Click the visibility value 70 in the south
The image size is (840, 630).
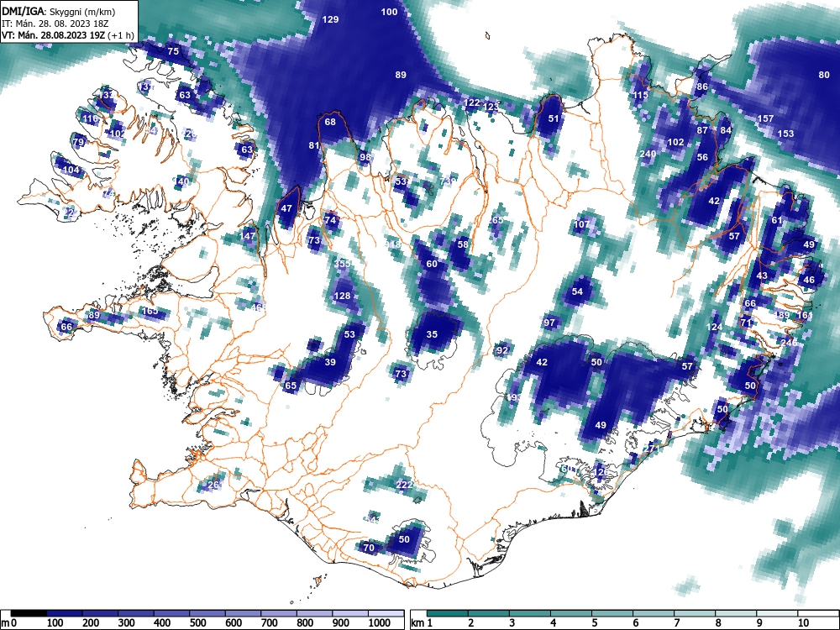point(369,548)
